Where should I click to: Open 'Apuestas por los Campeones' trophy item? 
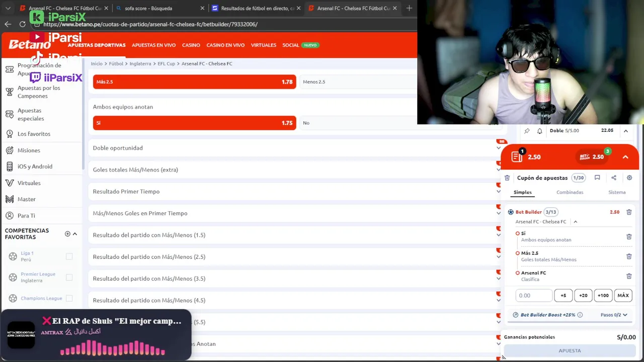(42, 92)
